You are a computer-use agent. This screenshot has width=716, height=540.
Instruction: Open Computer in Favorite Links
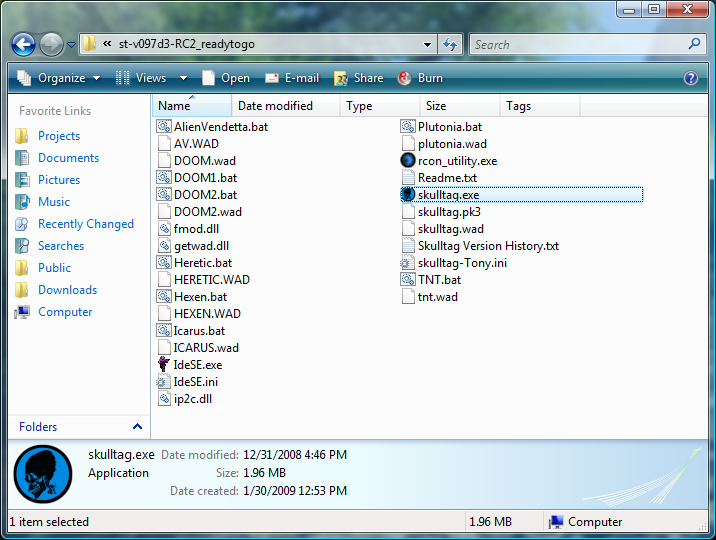pyautogui.click(x=65, y=312)
